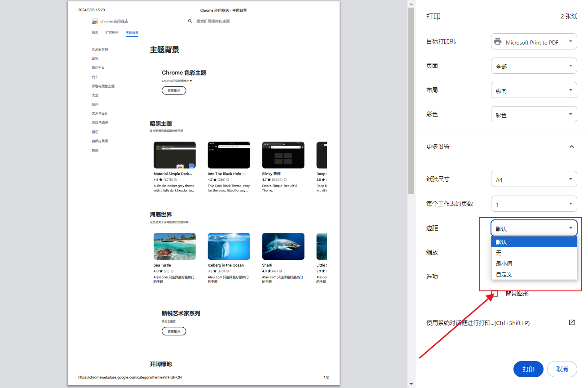Screen dimensions: 588x388
Task: Click the preview vertical scrollbar thumb
Action: tap(411, 100)
